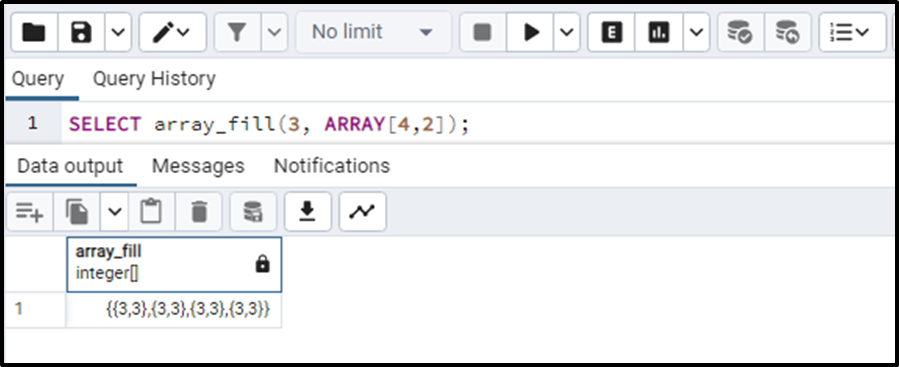Stop the running query
This screenshot has width=899, height=367.
[483, 32]
